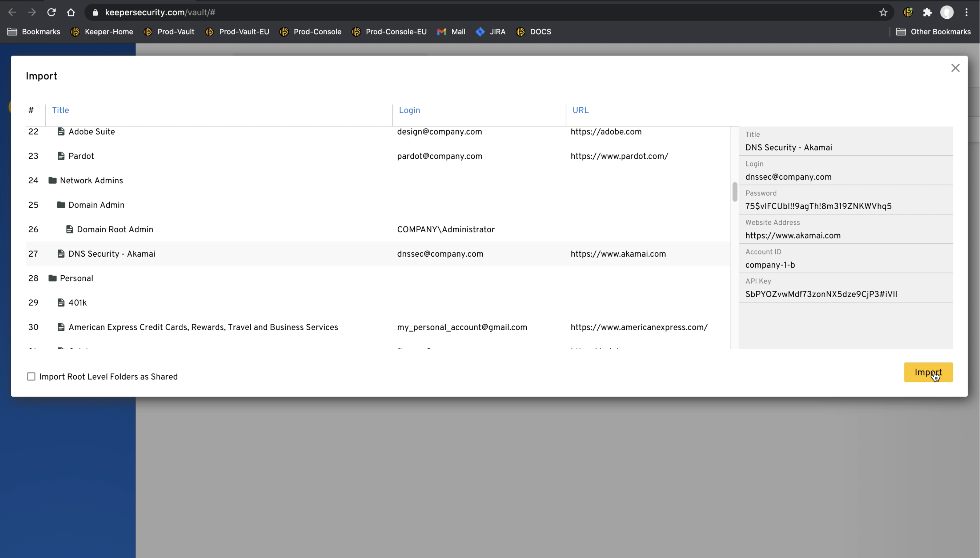Image resolution: width=980 pixels, height=558 pixels.
Task: Open the browser Extensions puzzle icon
Action: pyautogui.click(x=927, y=12)
